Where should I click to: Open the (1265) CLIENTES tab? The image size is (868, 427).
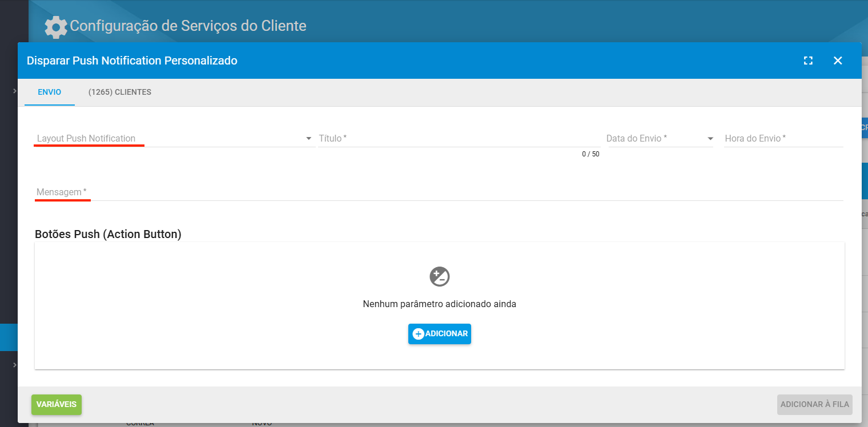pyautogui.click(x=120, y=92)
